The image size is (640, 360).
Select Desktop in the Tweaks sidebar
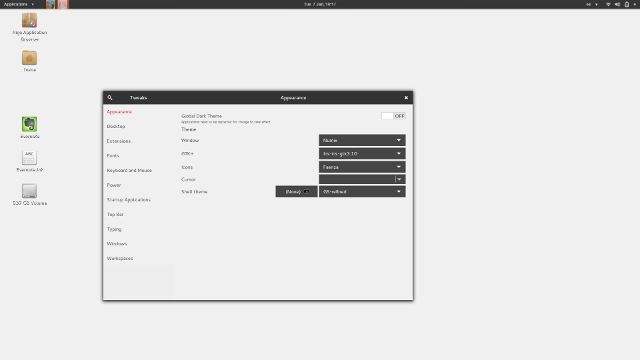116,127
